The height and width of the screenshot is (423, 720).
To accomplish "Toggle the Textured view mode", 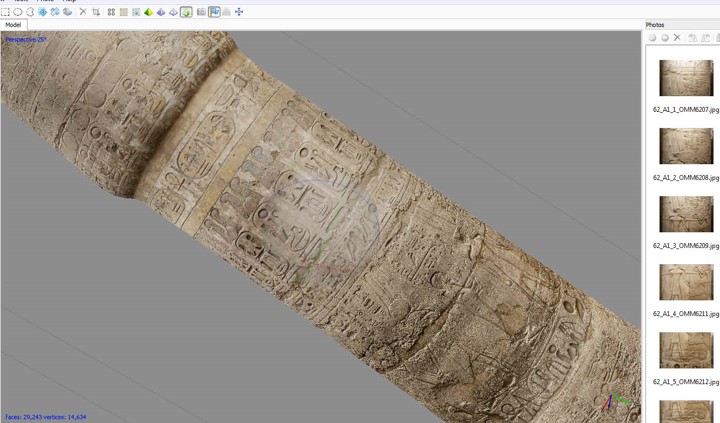I will pyautogui.click(x=186, y=12).
